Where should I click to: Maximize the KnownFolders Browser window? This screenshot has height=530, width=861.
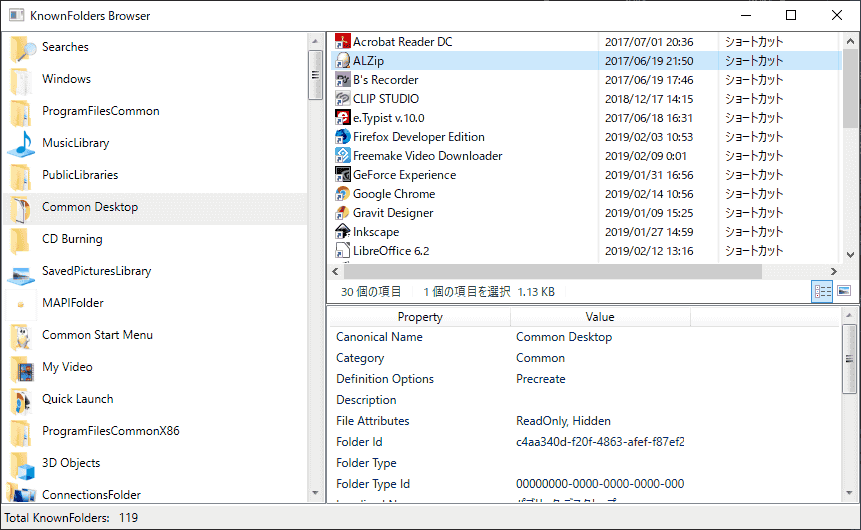[791, 15]
